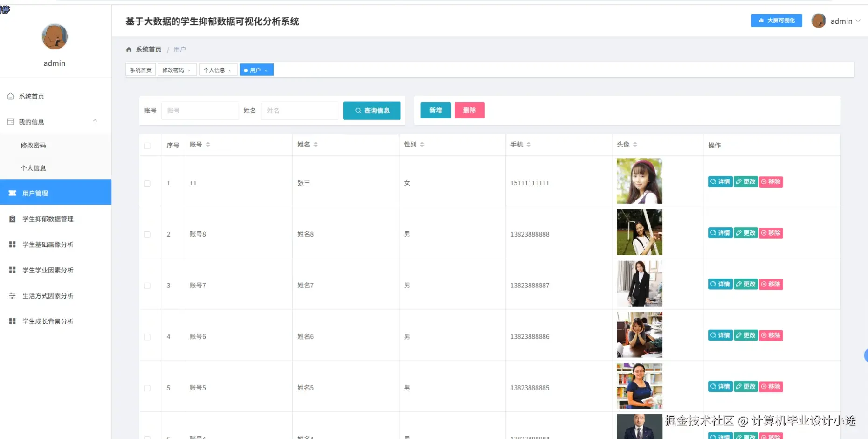
Task: View 详情 for user 姓名6
Action: tap(720, 335)
